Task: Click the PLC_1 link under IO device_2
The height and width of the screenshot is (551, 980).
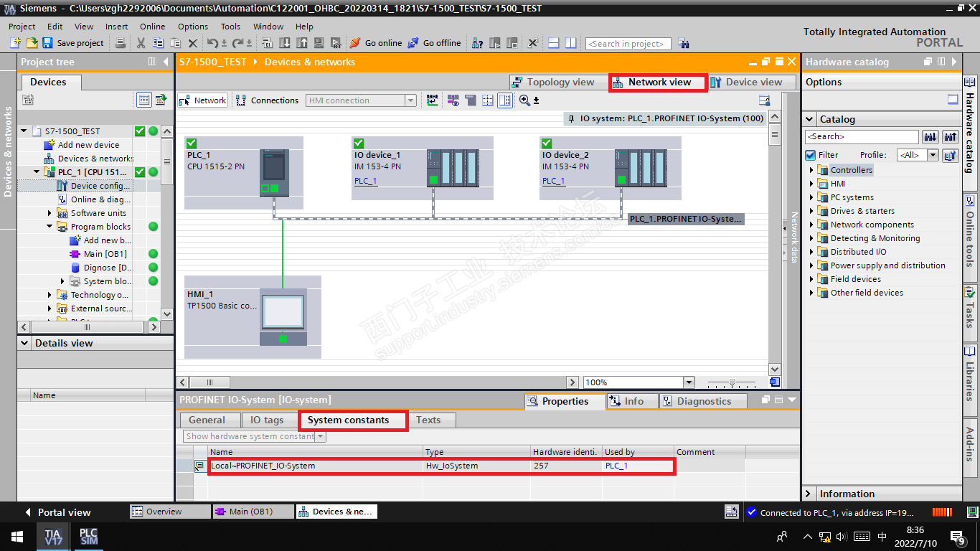Action: click(553, 181)
